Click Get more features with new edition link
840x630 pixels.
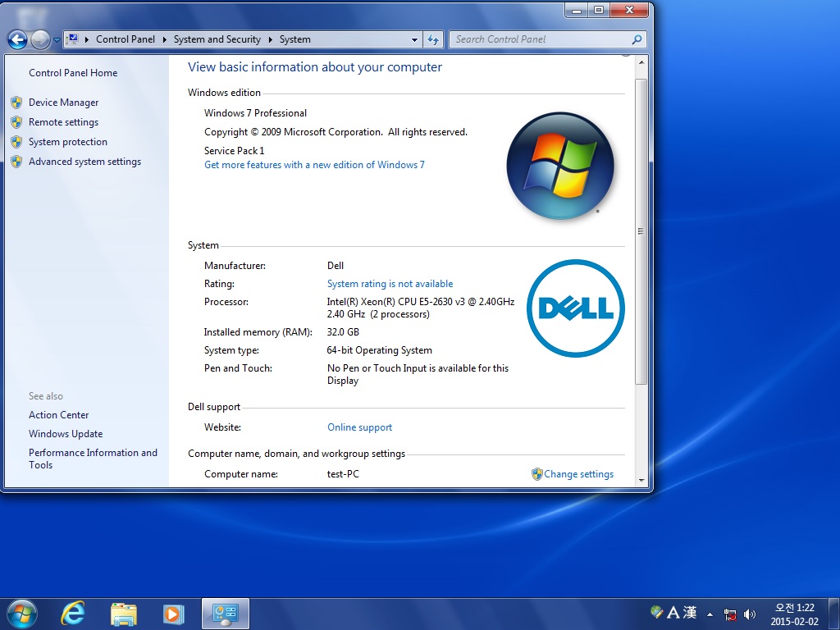click(x=314, y=165)
